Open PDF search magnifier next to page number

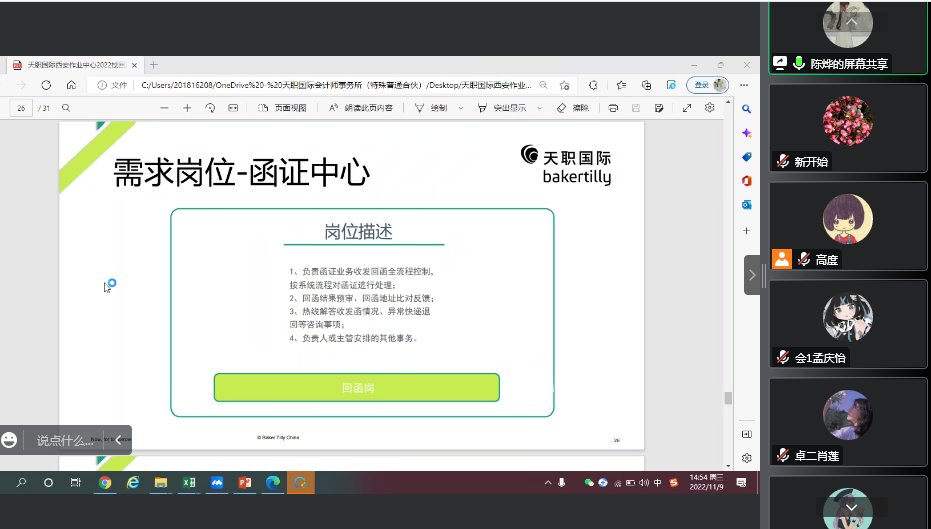[66, 108]
